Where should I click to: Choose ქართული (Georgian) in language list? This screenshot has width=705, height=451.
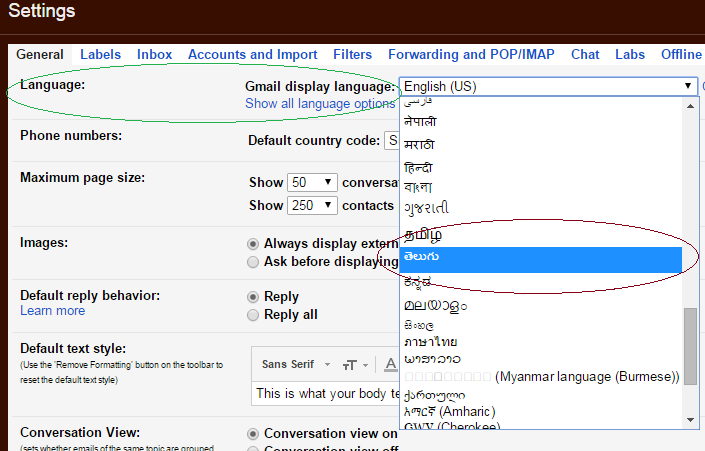[540, 395]
